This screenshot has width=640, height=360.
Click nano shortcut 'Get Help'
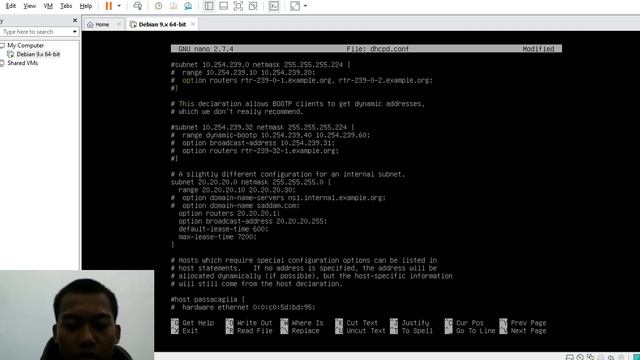tap(192, 323)
